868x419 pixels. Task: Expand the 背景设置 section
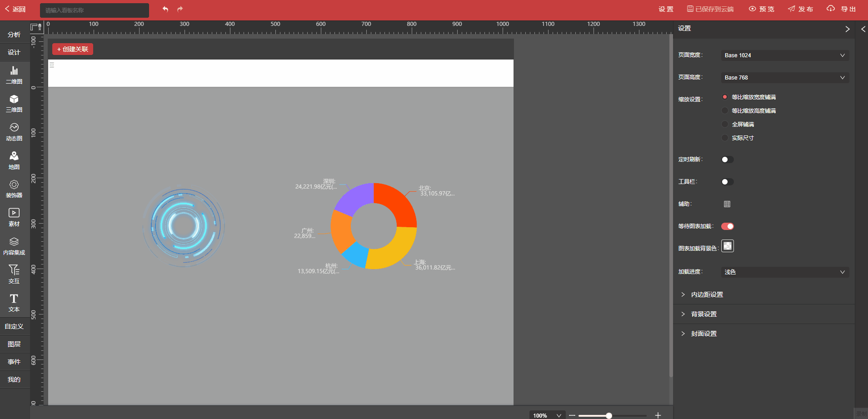(x=703, y=314)
